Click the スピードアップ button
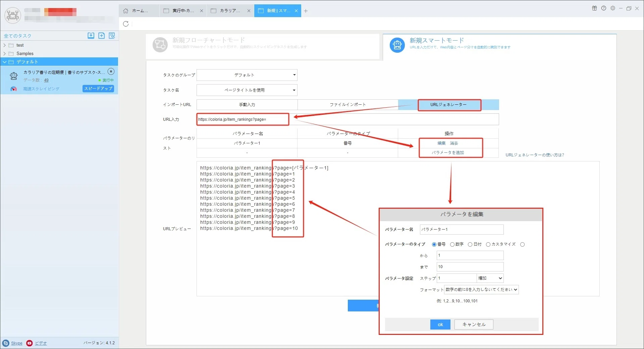The width and height of the screenshot is (644, 349). 98,89
